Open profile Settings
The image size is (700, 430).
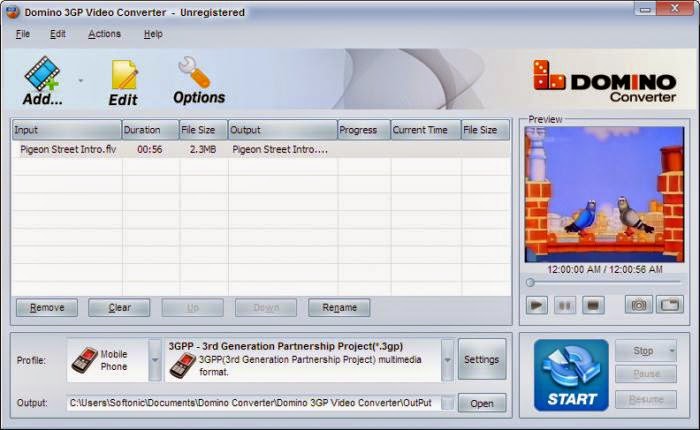tap(482, 359)
